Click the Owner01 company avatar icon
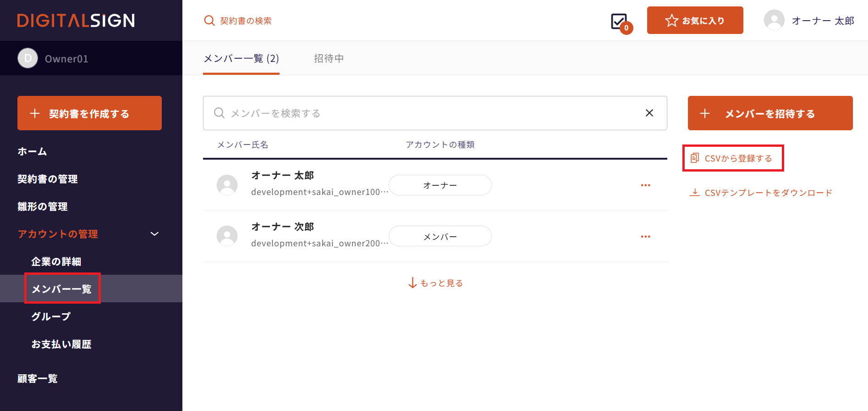868x411 pixels. tap(28, 58)
